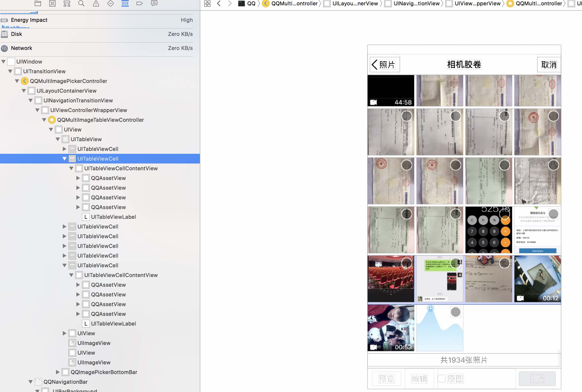Collapse the UIWindow tree node
Image resolution: width=582 pixels, height=392 pixels.
click(3, 62)
